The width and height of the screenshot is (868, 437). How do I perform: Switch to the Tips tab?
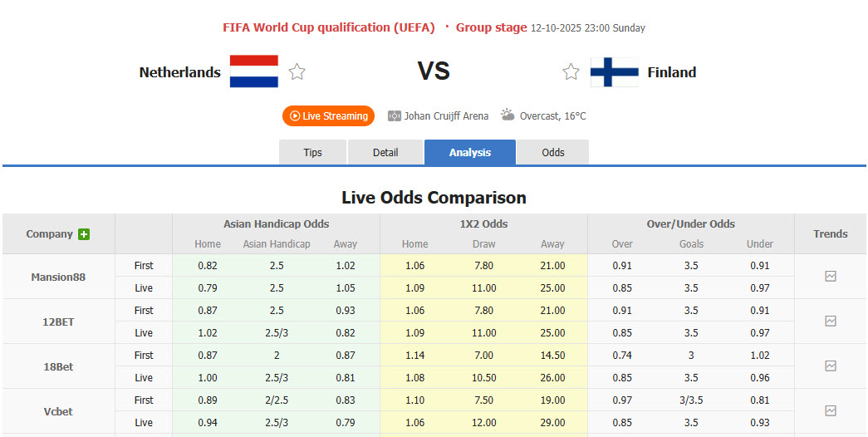pyautogui.click(x=313, y=153)
